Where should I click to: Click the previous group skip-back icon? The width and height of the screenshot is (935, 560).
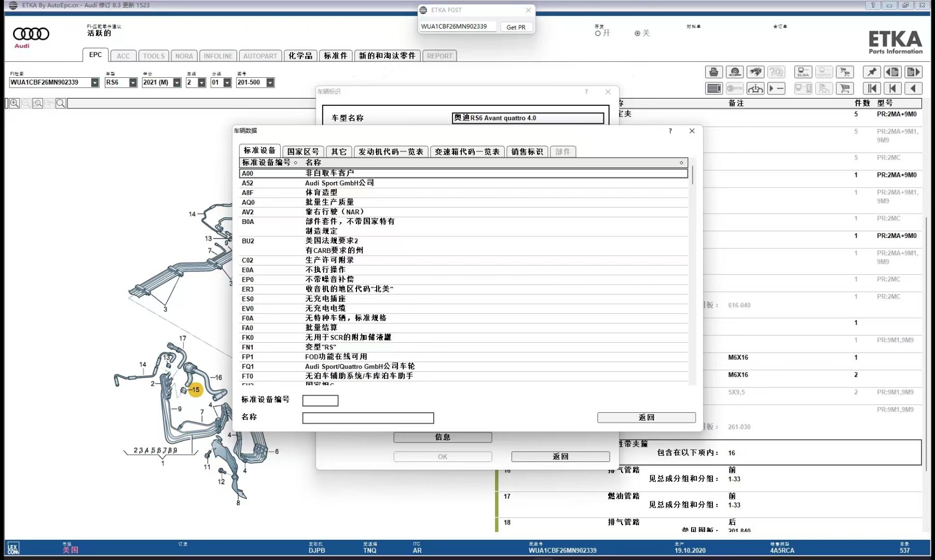[x=892, y=89]
